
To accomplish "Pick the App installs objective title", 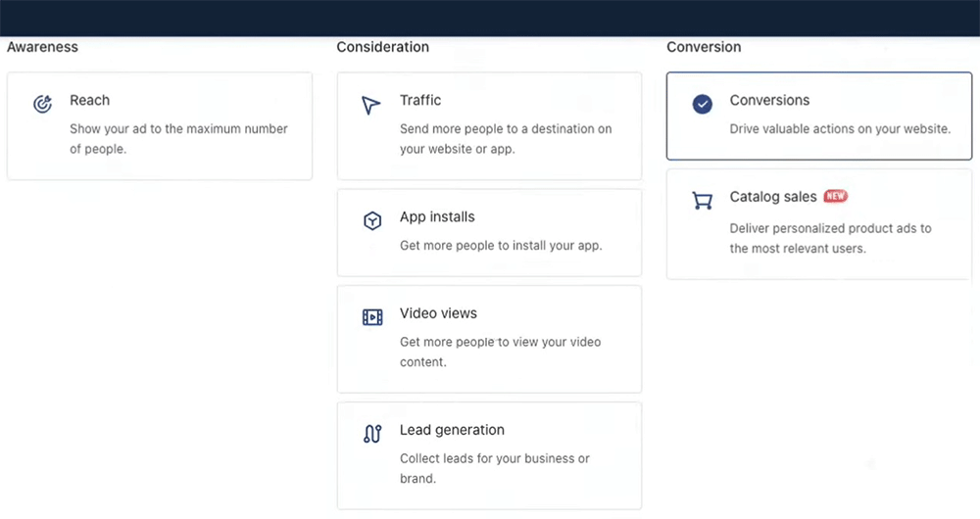I will [x=437, y=216].
